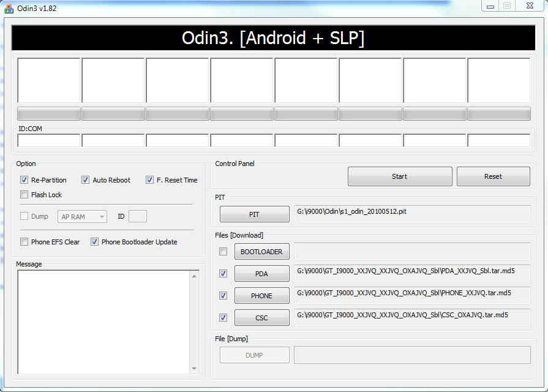Click the Odin3. [Android + SLP] banner

point(273,38)
